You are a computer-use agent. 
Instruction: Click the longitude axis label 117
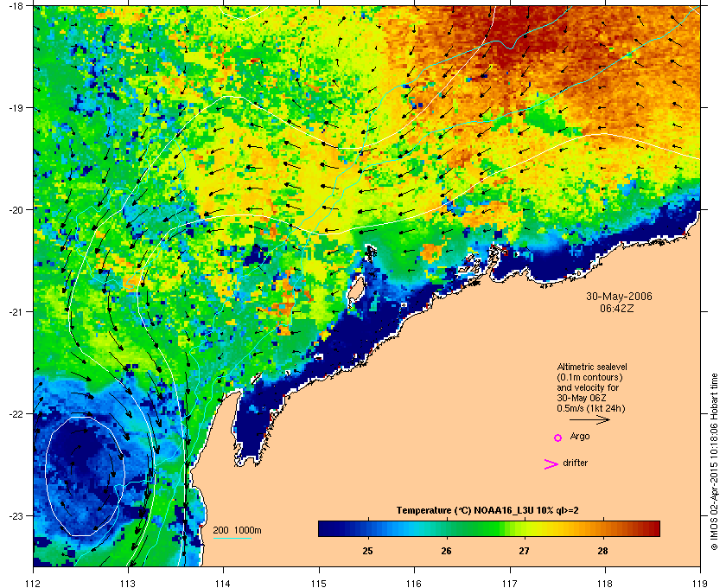click(510, 583)
